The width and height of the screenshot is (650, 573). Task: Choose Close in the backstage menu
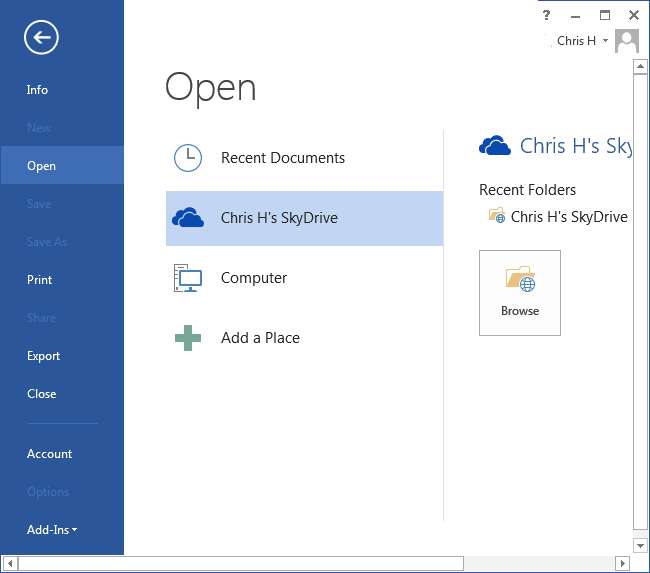[x=42, y=394]
